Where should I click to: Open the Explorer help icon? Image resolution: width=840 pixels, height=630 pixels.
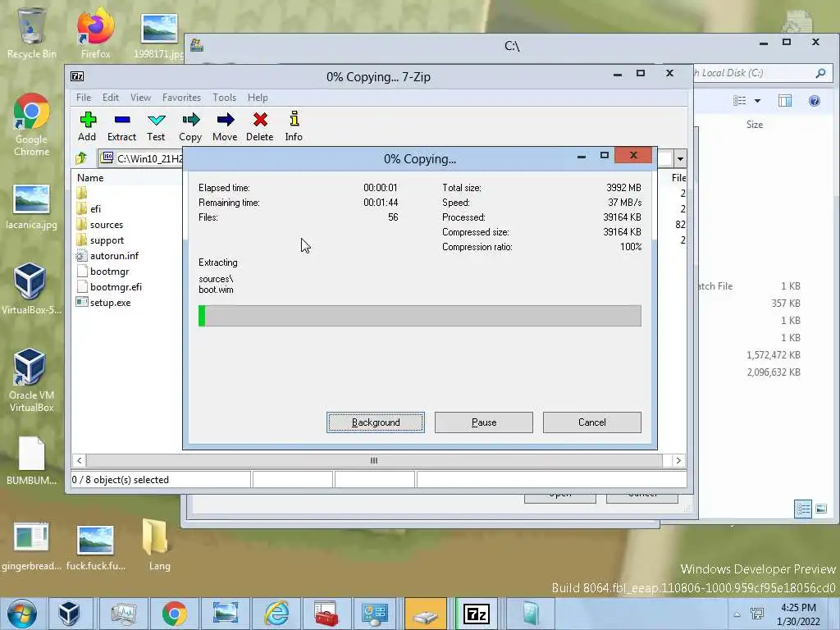(x=815, y=101)
